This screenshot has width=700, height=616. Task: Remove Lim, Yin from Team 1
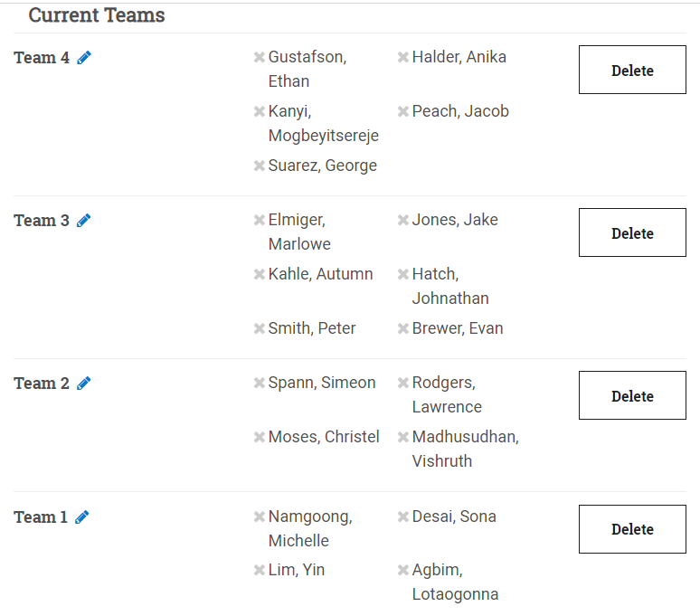(260, 571)
